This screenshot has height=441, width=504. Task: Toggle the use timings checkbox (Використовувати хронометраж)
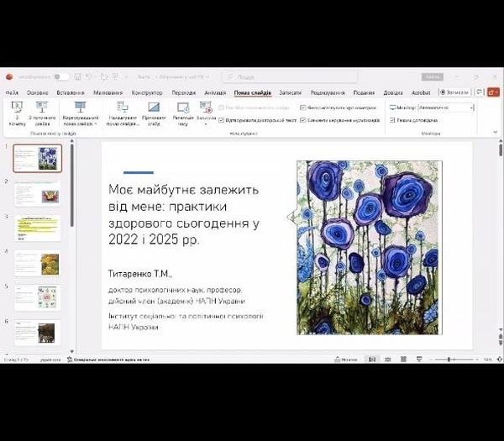pos(302,108)
